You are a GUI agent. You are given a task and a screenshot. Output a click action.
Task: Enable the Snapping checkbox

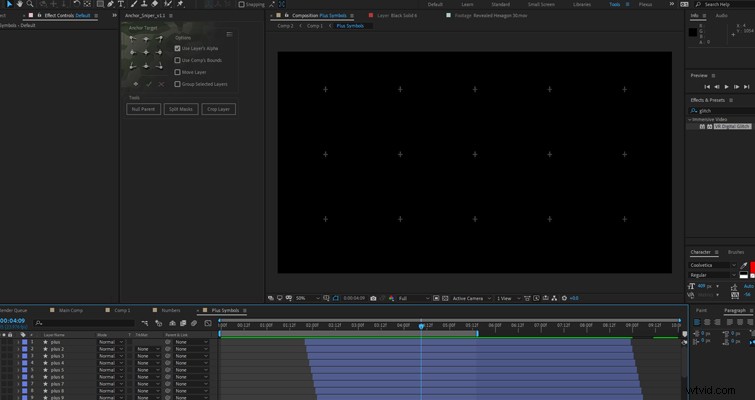[x=242, y=4]
